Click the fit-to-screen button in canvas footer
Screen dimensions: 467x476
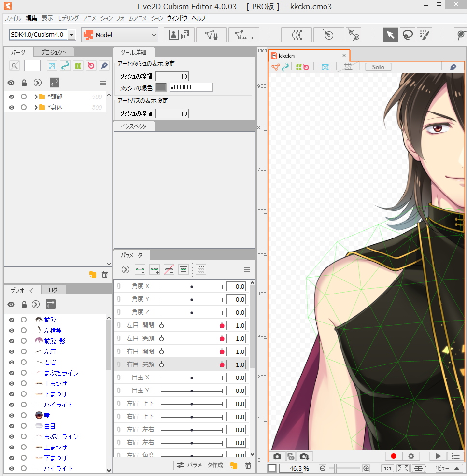pyautogui.click(x=403, y=468)
